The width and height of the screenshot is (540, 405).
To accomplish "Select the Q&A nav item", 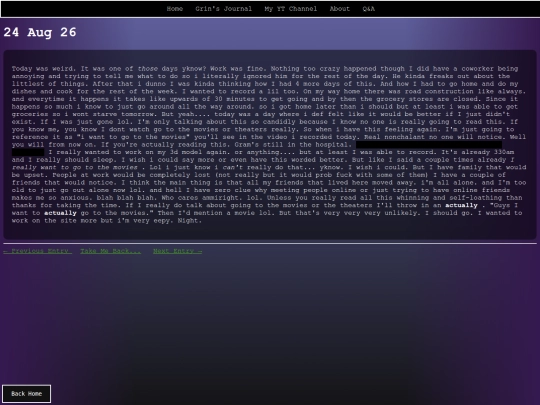I will 368,9.
